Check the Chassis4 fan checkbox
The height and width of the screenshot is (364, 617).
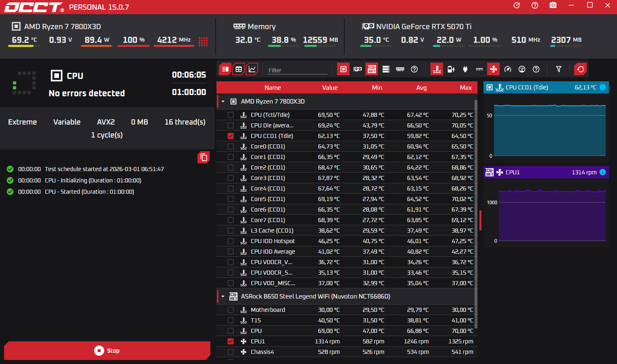tap(231, 352)
